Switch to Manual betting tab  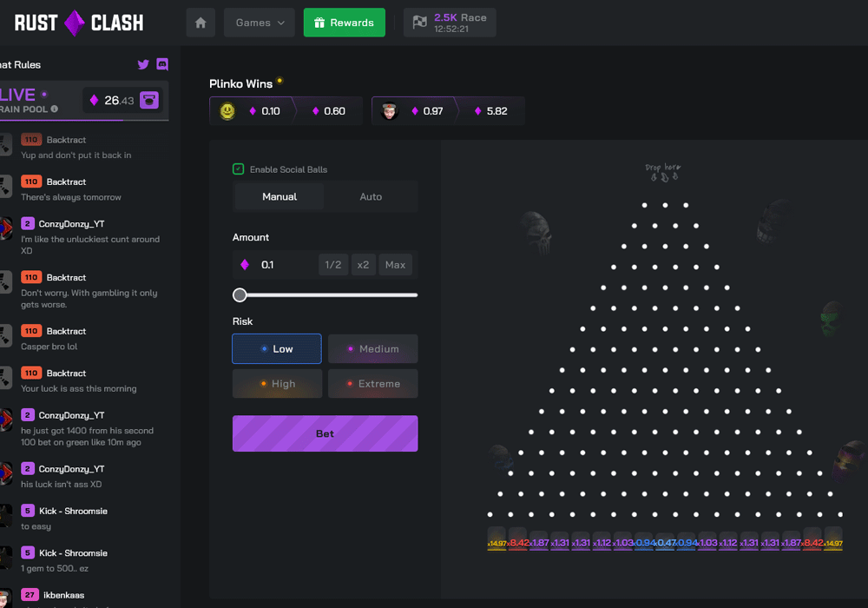click(x=279, y=196)
